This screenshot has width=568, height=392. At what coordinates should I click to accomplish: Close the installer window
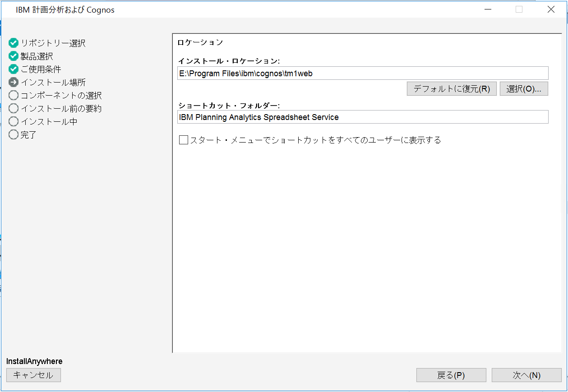point(551,9)
